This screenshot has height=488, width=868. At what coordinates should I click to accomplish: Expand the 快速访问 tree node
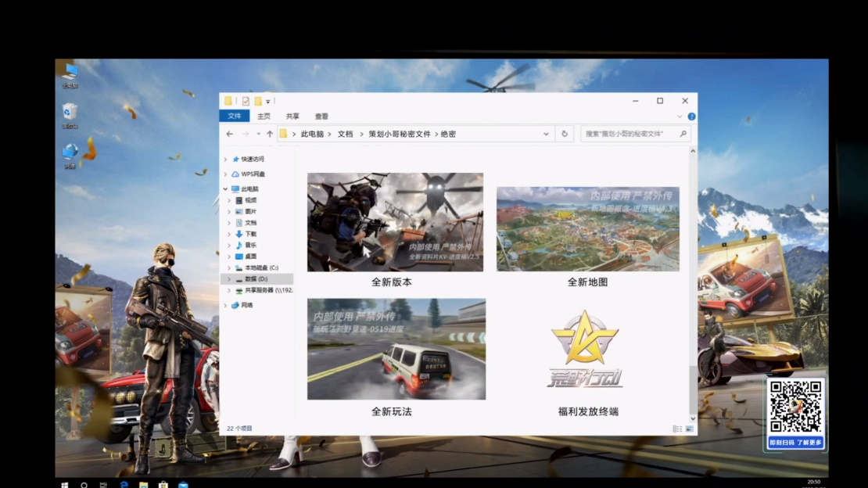click(x=225, y=160)
